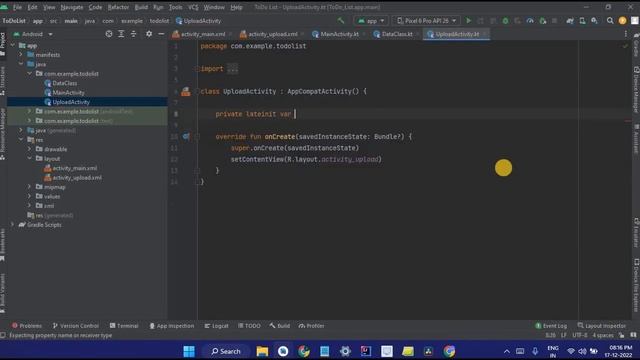640x360 pixels.
Task: Open the Android view selector dropdown
Action: tap(33, 34)
